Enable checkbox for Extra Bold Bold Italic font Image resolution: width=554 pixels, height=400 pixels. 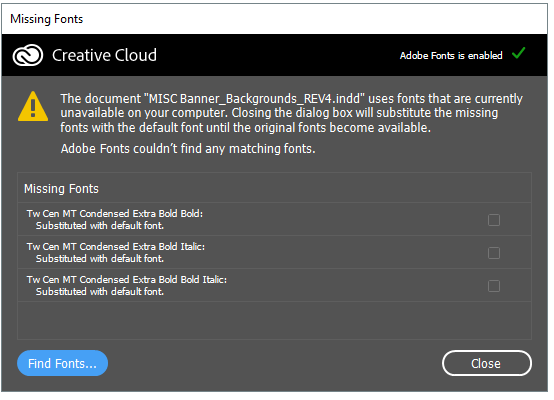point(494,286)
